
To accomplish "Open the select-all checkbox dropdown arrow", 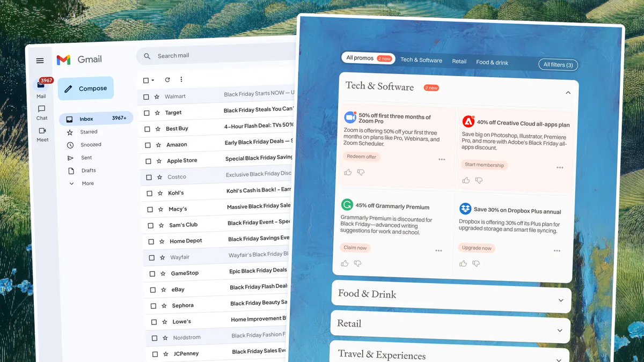I will pos(153,80).
